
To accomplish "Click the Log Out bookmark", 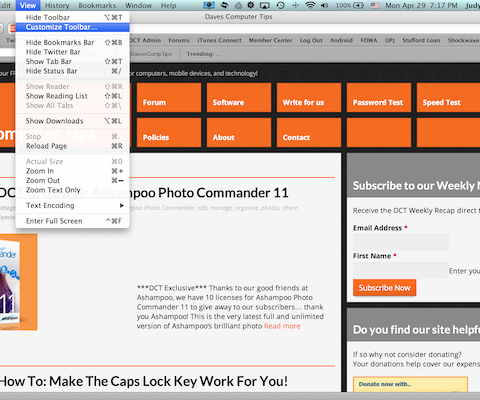I will click(311, 40).
